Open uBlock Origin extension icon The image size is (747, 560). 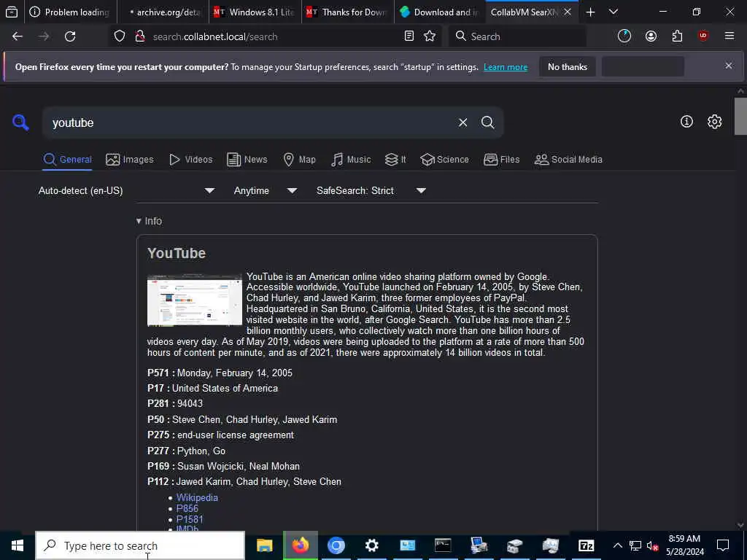pyautogui.click(x=703, y=36)
